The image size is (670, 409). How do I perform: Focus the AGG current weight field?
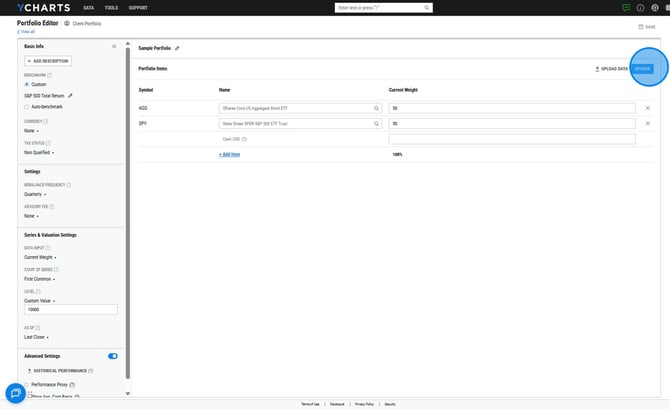512,108
